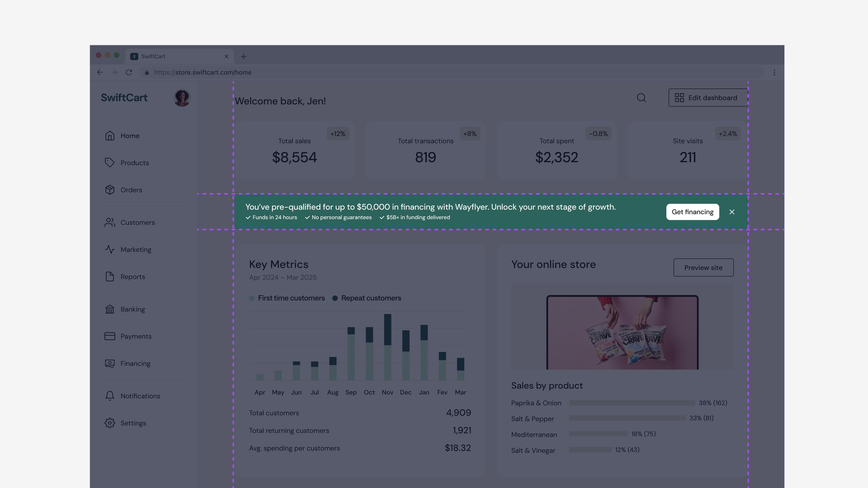Image resolution: width=868 pixels, height=488 pixels.
Task: Go back with the browser back arrow
Action: coord(100,72)
